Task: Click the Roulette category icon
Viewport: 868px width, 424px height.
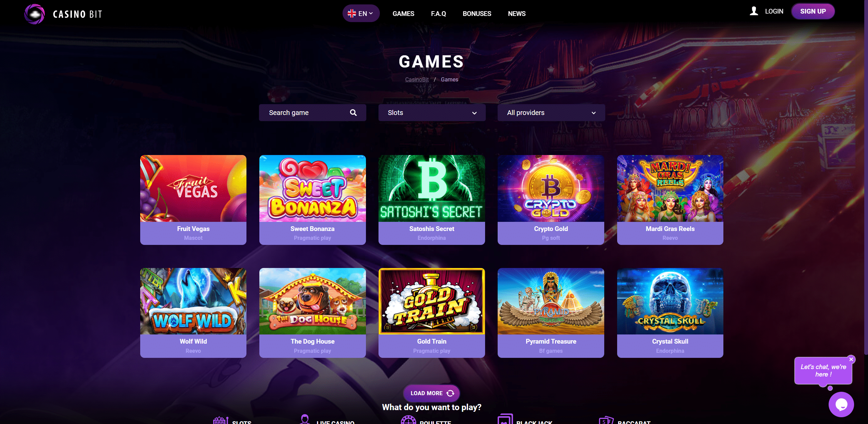Action: coord(408,420)
